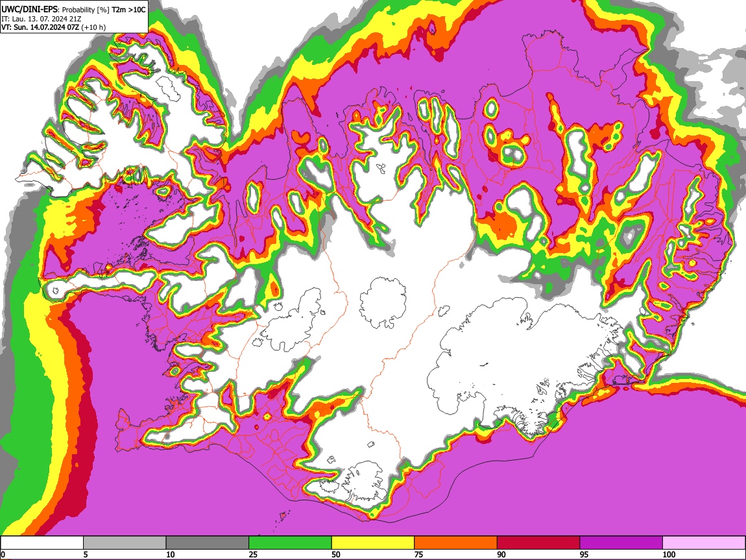This screenshot has height=560, width=746.
Task: Click the purple 95–100 legend swatch
Action: point(621,543)
